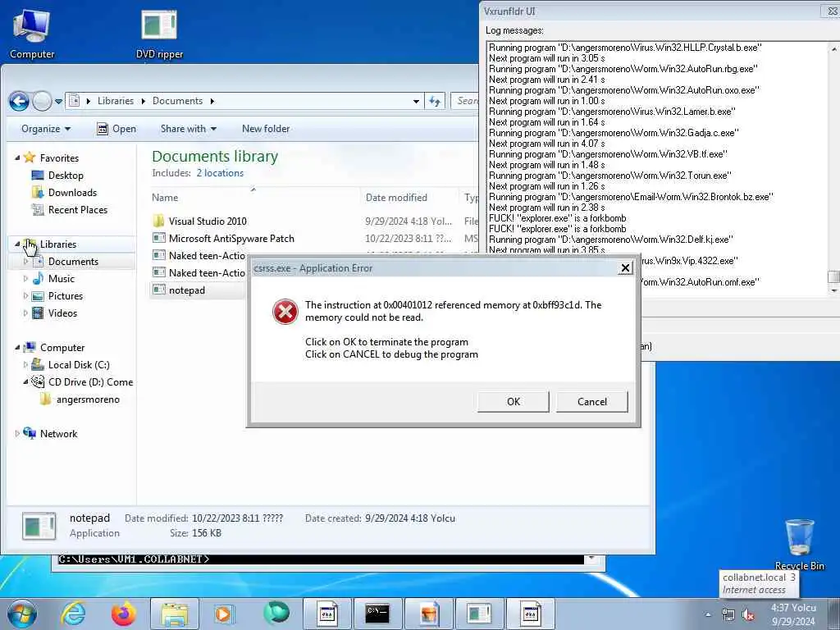840x630 pixels.
Task: Open the Computer desktop icon
Action: pyautogui.click(x=32, y=33)
